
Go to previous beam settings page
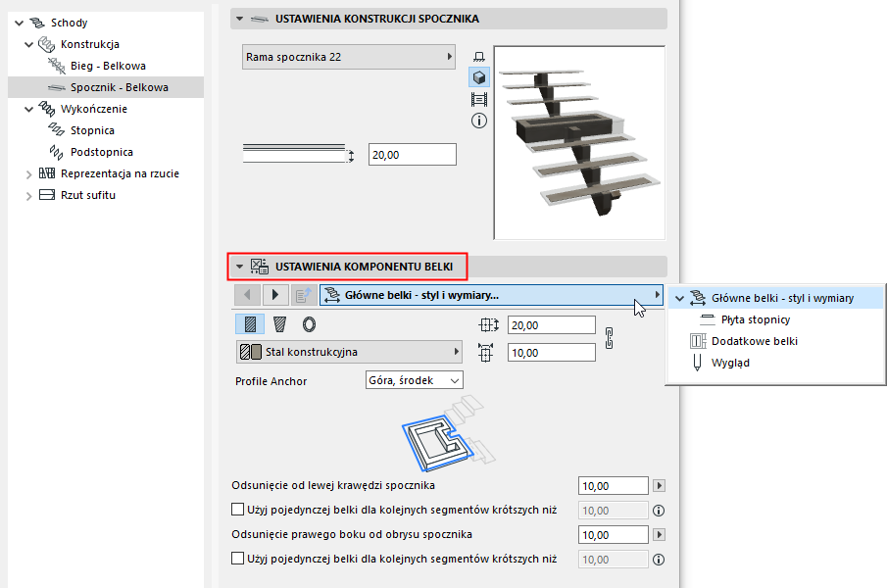click(x=247, y=295)
